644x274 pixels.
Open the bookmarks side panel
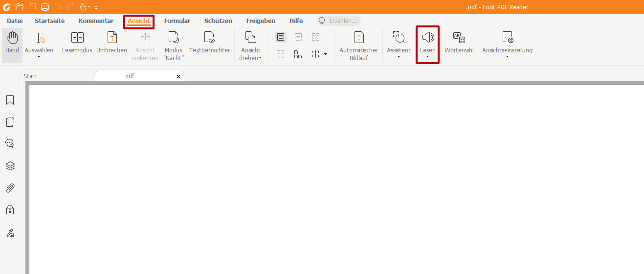coord(10,100)
